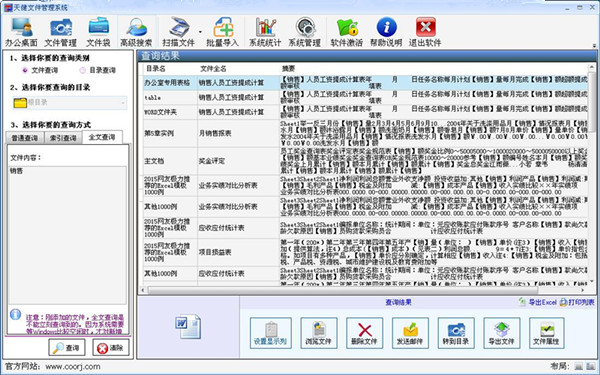Click the 发送邮件 icon button
This screenshot has height=375, width=600.
pos(410,333)
